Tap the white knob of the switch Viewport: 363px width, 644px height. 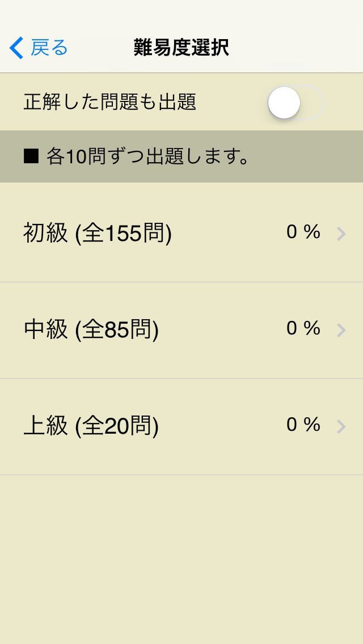pyautogui.click(x=284, y=103)
